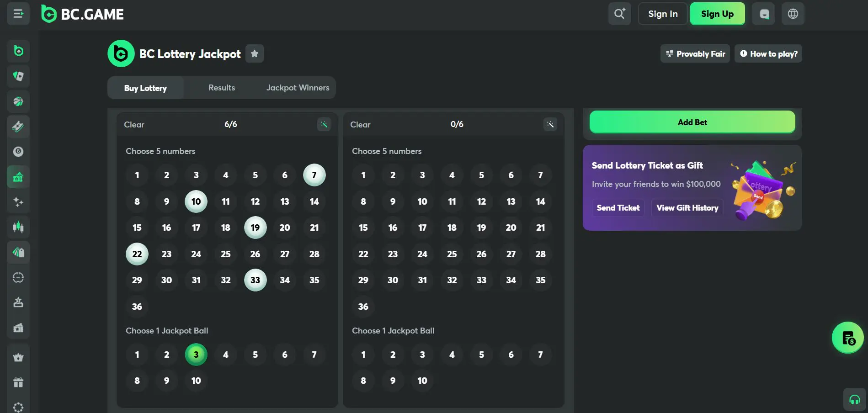The width and height of the screenshot is (868, 413).
Task: Auto-pick numbers on the first ticket with the wand
Action: tap(324, 124)
